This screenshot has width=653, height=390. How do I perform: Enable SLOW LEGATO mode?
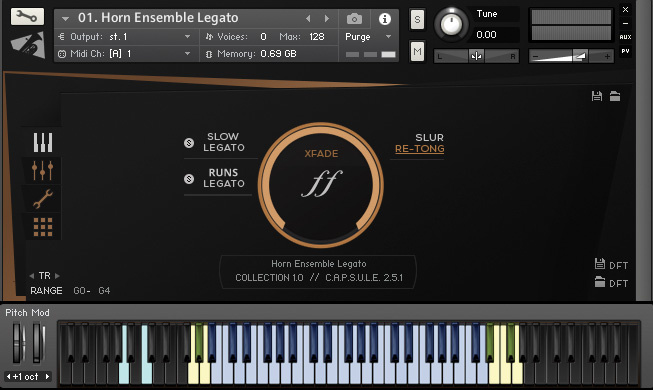click(x=224, y=142)
